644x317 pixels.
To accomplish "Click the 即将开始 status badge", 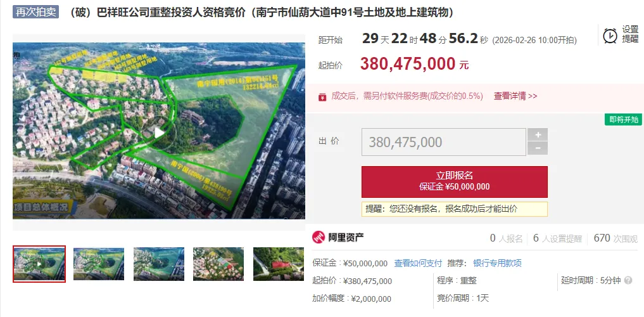I will pos(623,120).
